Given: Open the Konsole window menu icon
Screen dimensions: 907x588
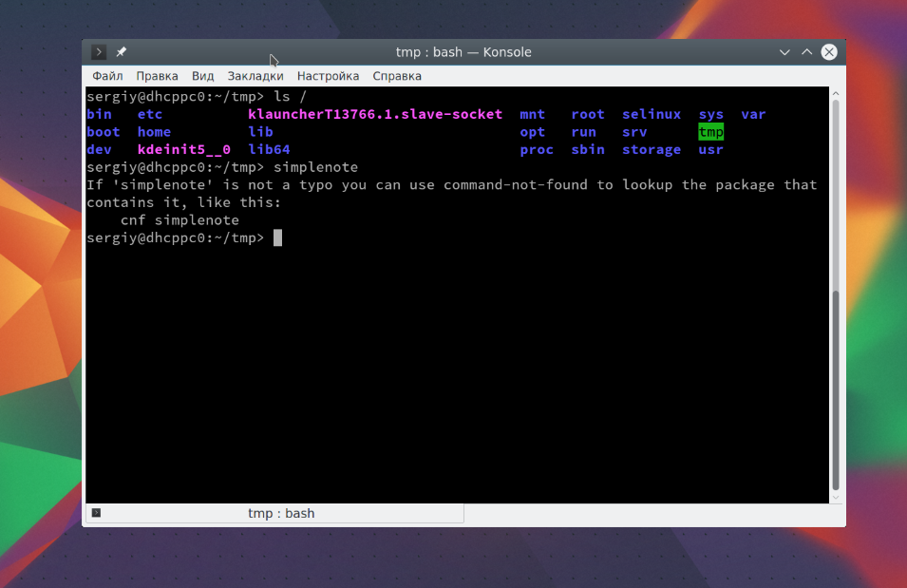Looking at the screenshot, I should pos(99,52).
